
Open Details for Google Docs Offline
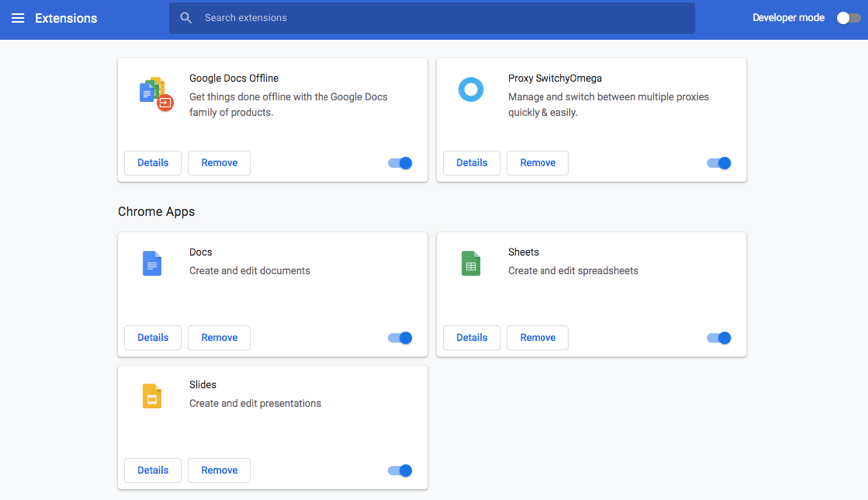(153, 163)
